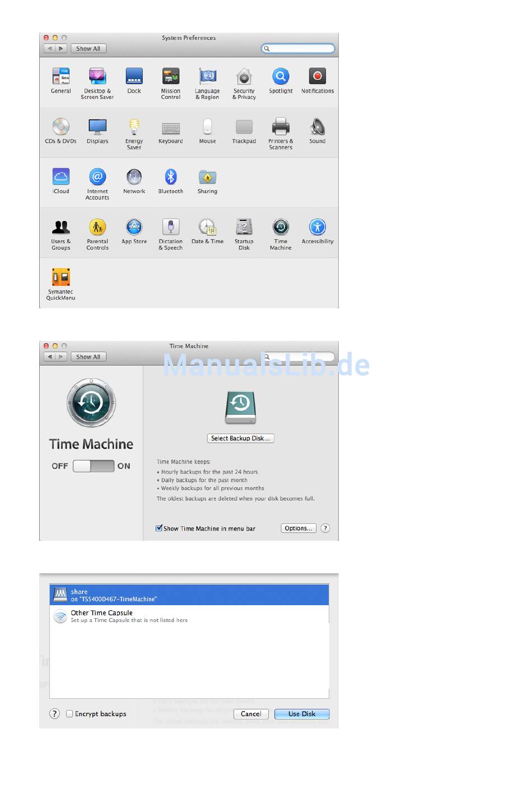The height and width of the screenshot is (789, 532).
Task: Open Parental Controls preferences
Action: (97, 234)
